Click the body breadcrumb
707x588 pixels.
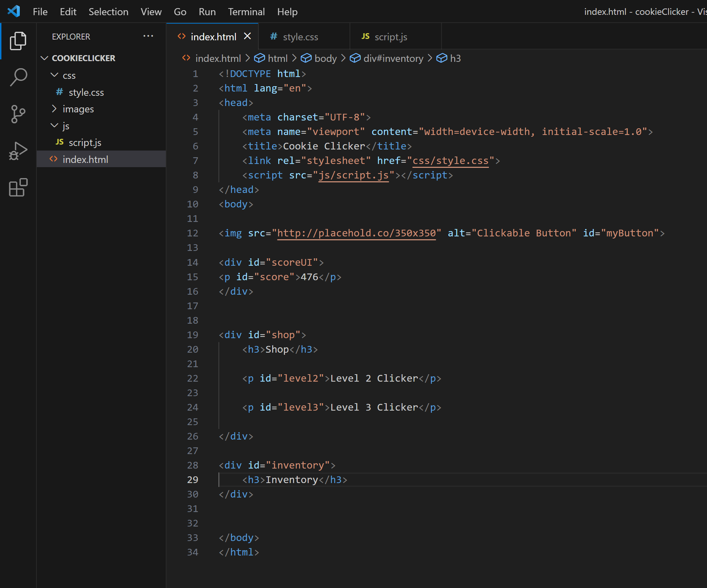click(x=325, y=58)
